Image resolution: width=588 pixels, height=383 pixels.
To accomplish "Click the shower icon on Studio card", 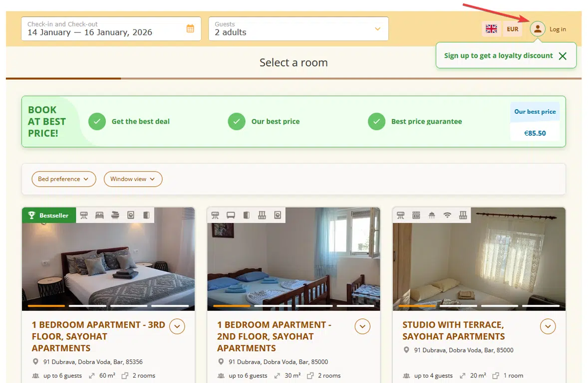I will [432, 215].
